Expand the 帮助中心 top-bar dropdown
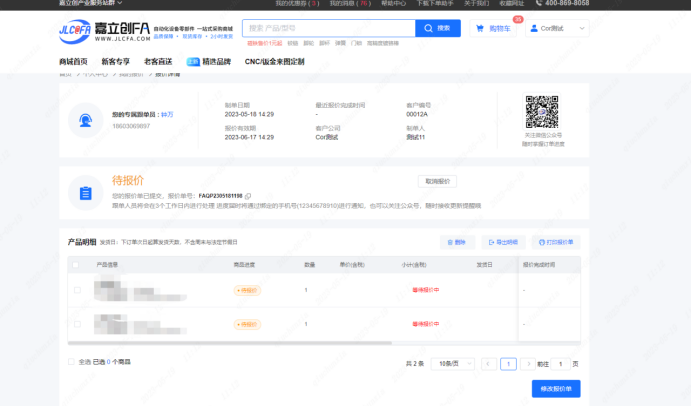Viewport: 692px width, 406px height. pyautogui.click(x=394, y=4)
